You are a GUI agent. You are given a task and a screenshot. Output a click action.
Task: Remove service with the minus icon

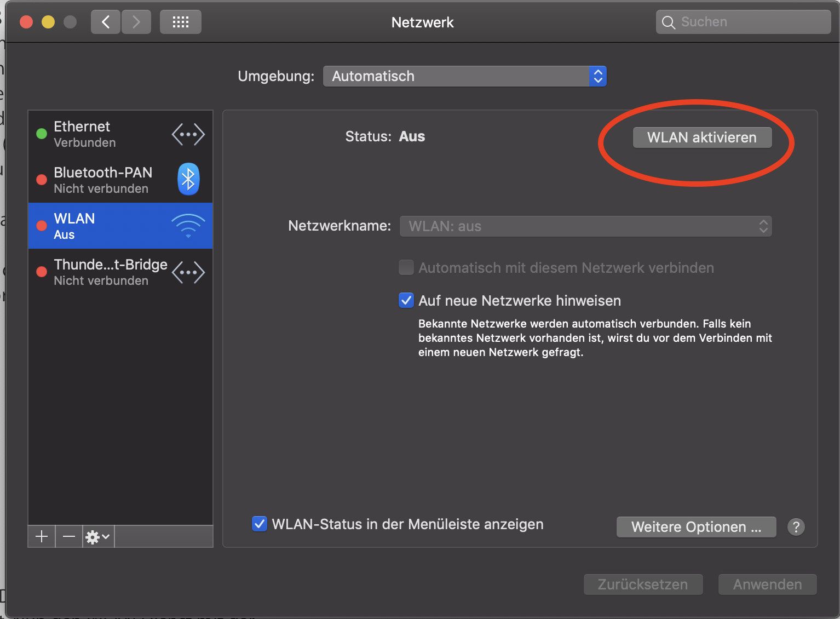tap(69, 537)
